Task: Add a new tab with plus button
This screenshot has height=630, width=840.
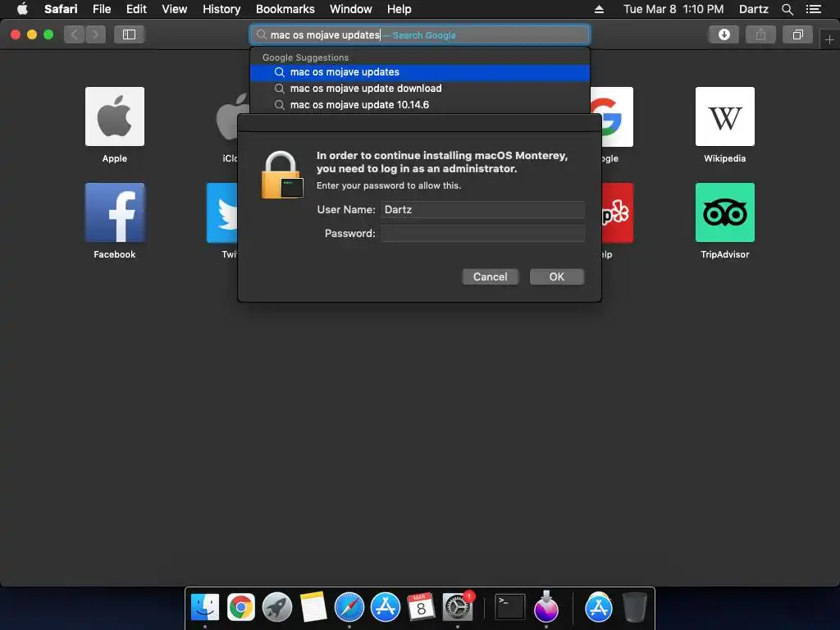Action: pos(829,39)
